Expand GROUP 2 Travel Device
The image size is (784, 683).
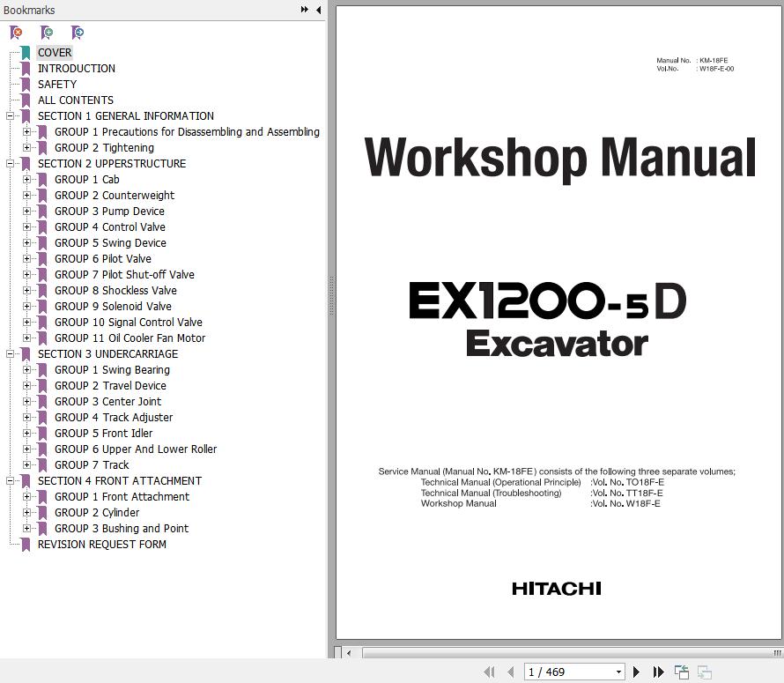click(26, 386)
